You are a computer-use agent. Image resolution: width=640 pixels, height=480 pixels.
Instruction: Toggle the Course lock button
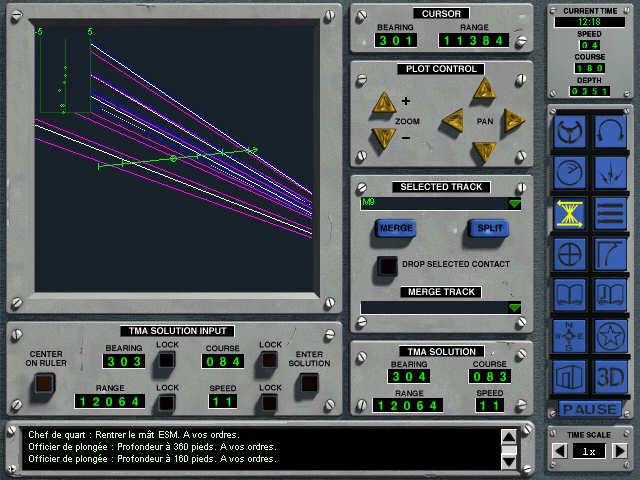click(x=270, y=361)
